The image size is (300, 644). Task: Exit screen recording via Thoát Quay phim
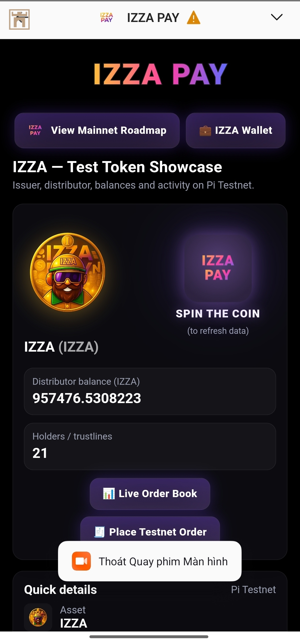coord(163,562)
